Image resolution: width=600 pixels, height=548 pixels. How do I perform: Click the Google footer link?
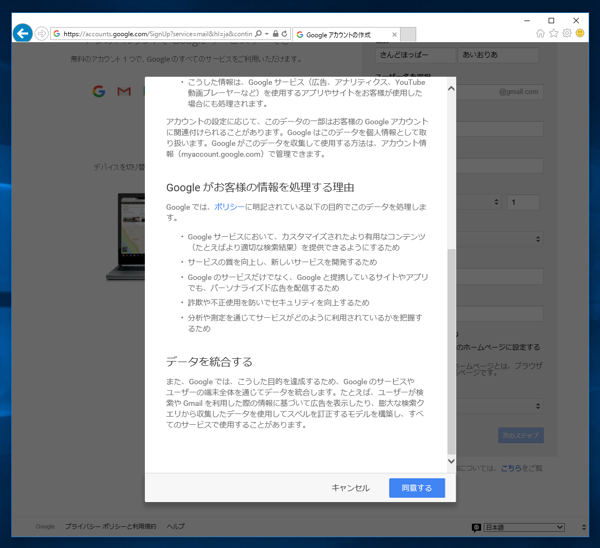point(45,526)
